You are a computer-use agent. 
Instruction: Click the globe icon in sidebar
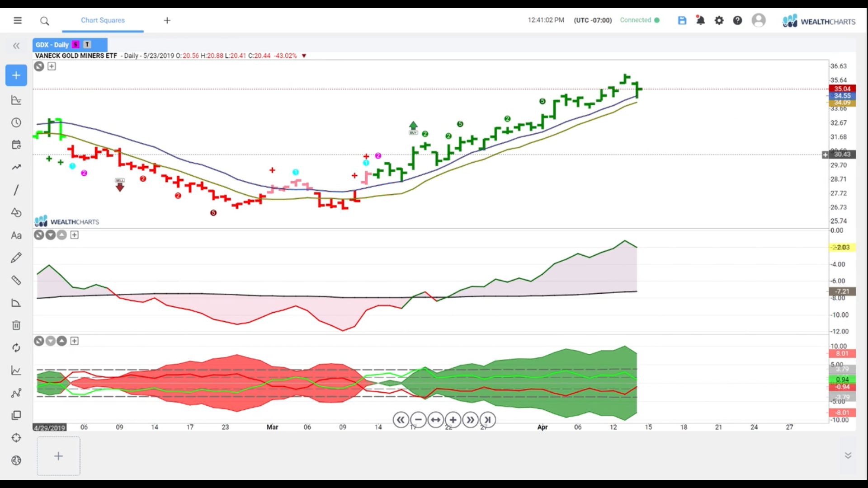coord(16,460)
